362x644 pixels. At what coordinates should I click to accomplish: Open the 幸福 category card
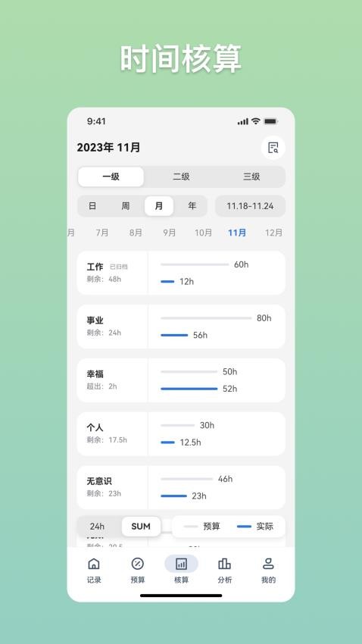click(181, 380)
